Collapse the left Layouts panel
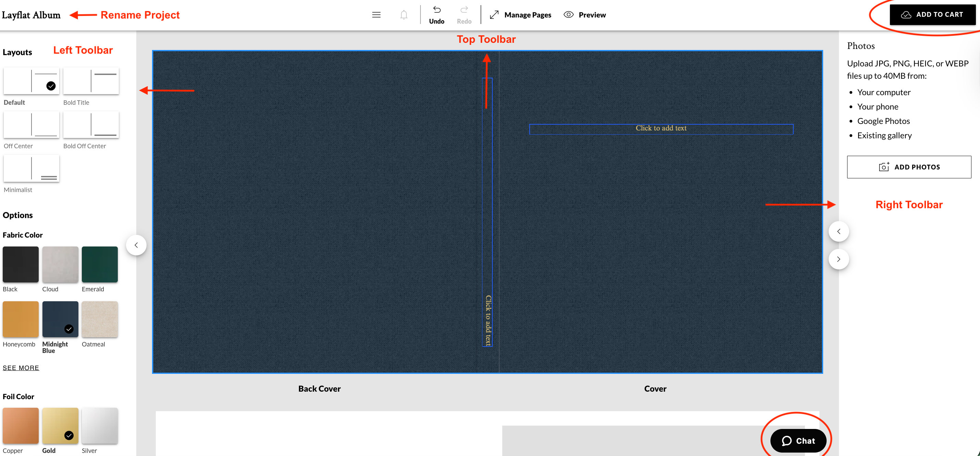 136,245
